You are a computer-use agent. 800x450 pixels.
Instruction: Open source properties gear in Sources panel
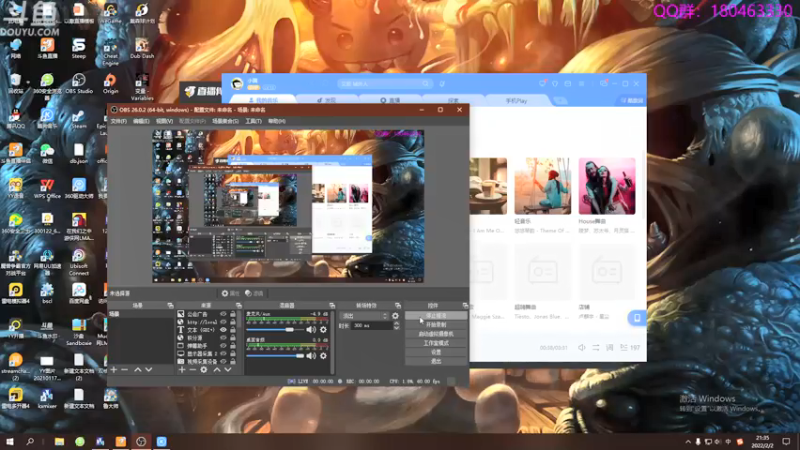tap(204, 369)
